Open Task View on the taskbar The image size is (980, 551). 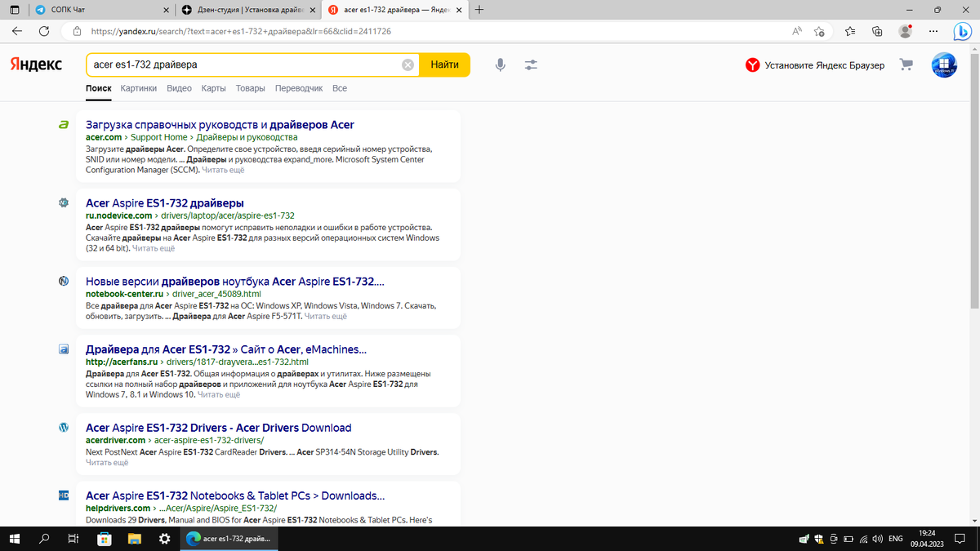coord(73,539)
